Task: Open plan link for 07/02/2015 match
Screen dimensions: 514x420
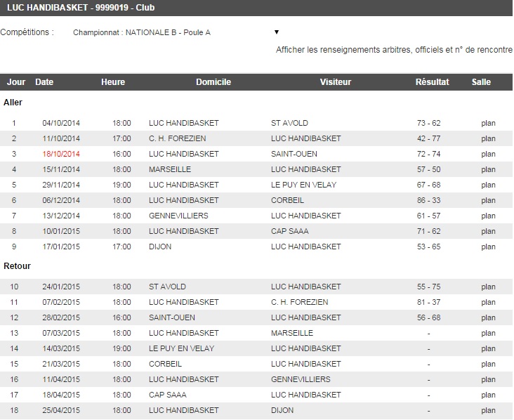Action: [x=488, y=302]
